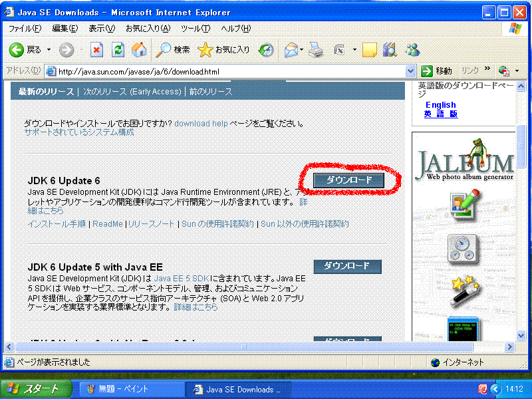Expand hidden tray icons with the arrow

click(x=495, y=389)
